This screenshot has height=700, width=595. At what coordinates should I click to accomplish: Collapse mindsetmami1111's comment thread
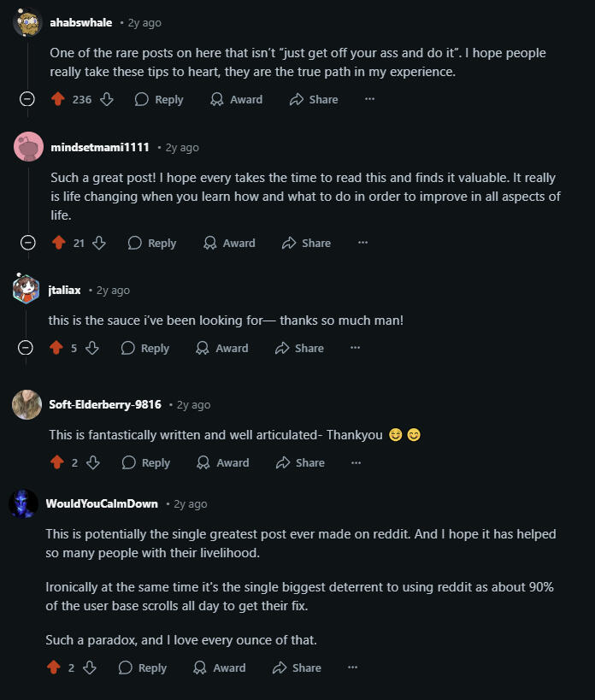pyautogui.click(x=27, y=243)
